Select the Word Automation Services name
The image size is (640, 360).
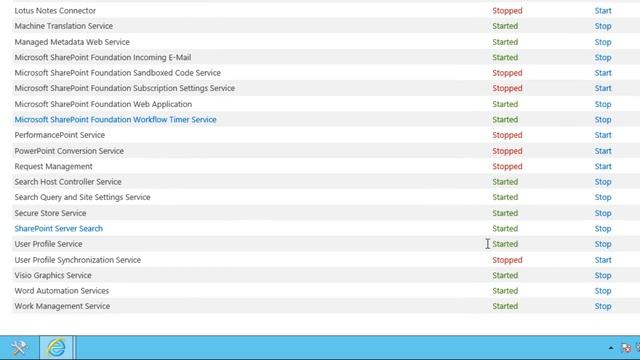coord(62,291)
